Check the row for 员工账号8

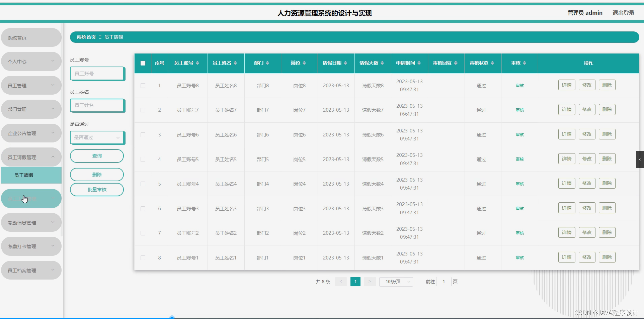143,86
